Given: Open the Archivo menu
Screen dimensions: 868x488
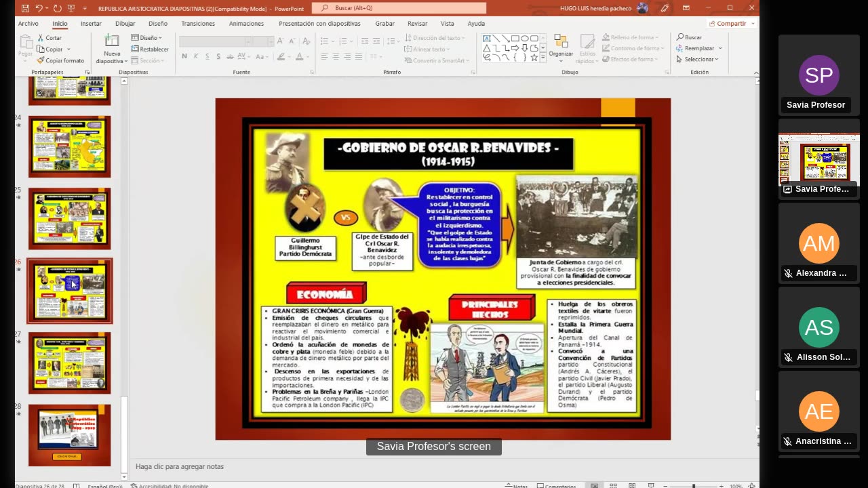Looking at the screenshot, I should coord(28,24).
